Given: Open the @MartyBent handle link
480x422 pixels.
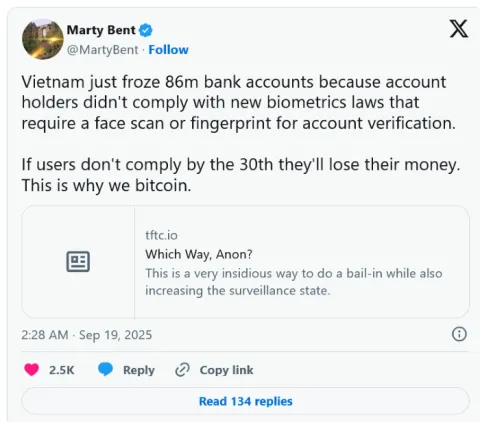Looking at the screenshot, I should tap(102, 50).
